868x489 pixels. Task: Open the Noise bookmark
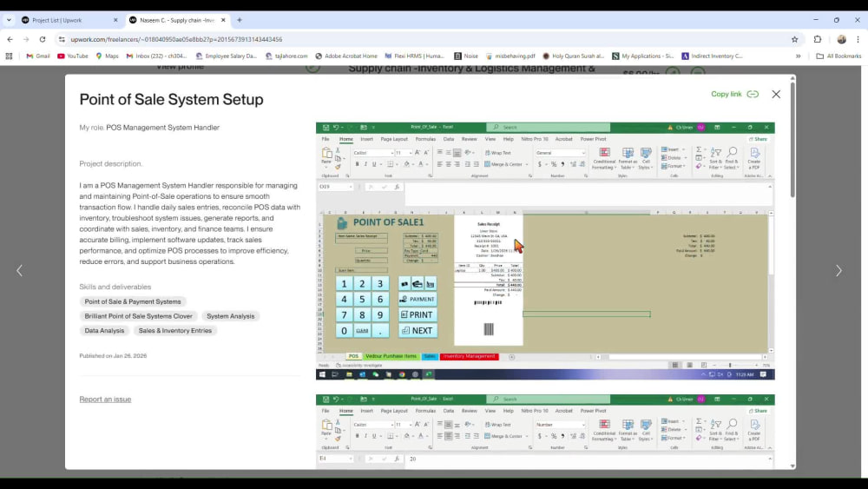pos(465,56)
